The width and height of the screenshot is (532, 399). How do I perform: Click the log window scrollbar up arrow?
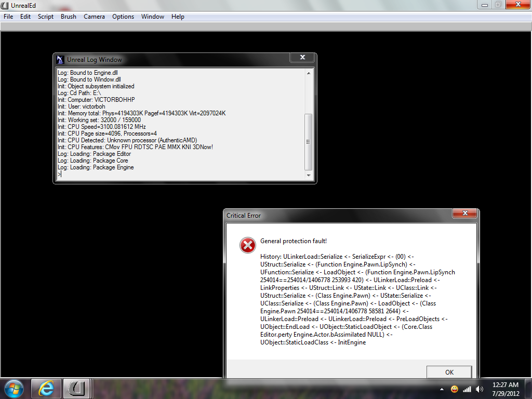point(309,73)
